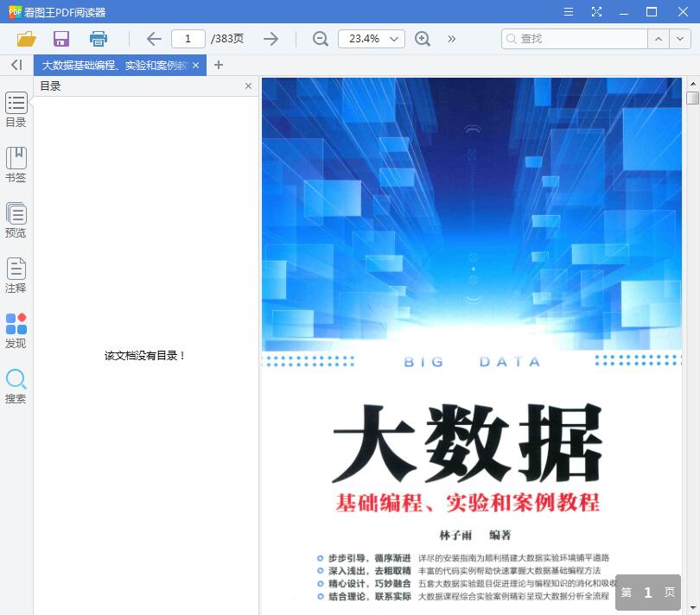Open the 注释 annotations panel
The image size is (700, 615).
click(16, 276)
